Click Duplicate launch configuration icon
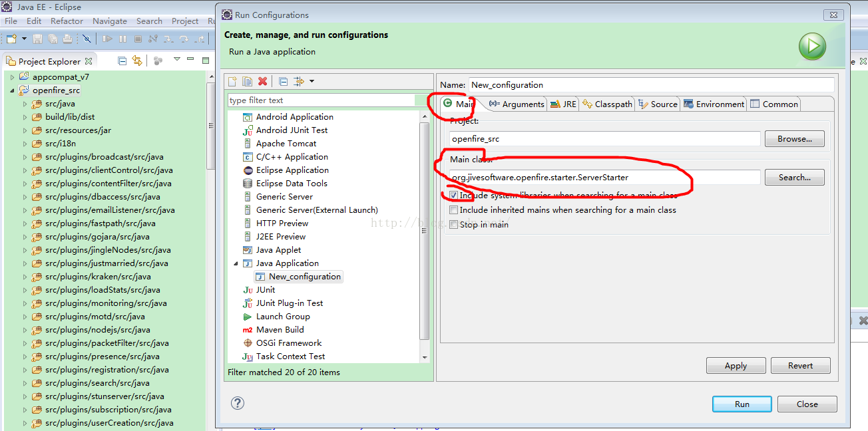 click(248, 81)
